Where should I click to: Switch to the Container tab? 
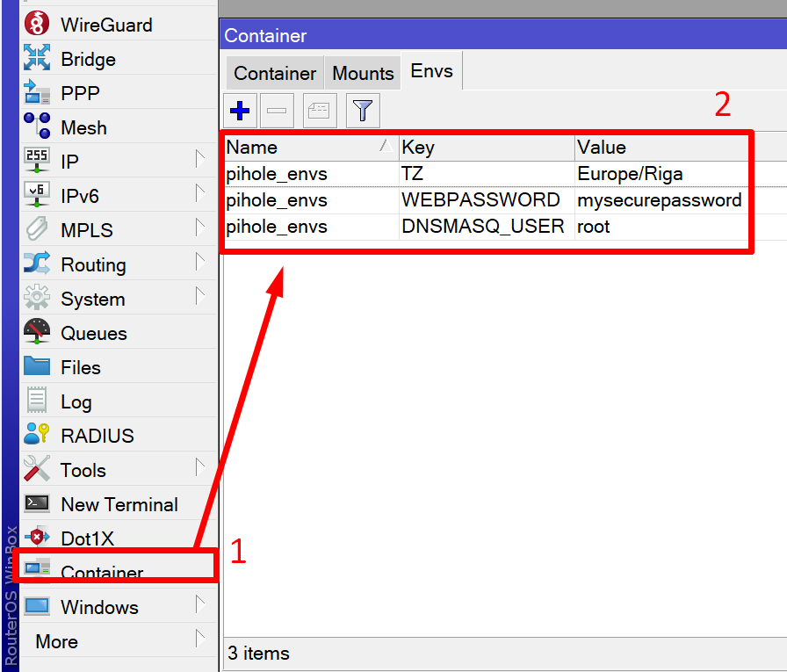tap(275, 73)
